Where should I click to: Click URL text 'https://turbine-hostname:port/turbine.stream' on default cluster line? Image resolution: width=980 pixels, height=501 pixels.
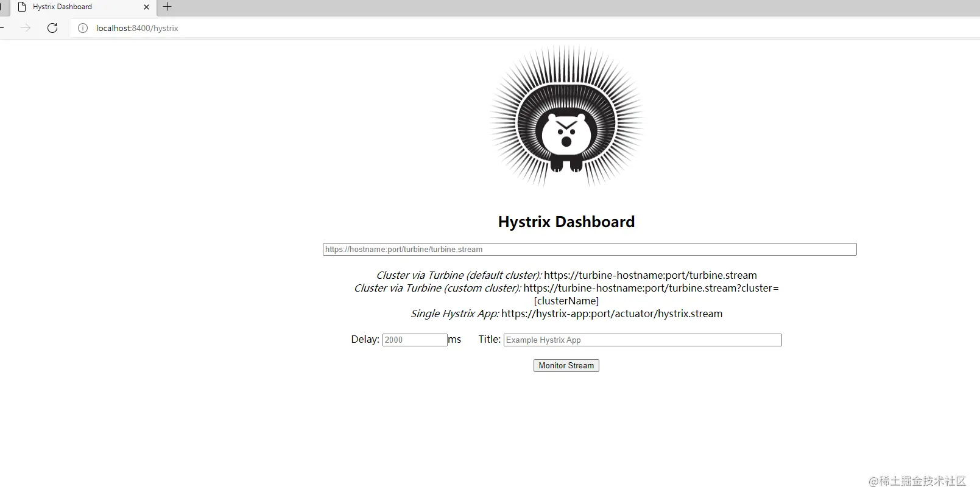coord(650,275)
